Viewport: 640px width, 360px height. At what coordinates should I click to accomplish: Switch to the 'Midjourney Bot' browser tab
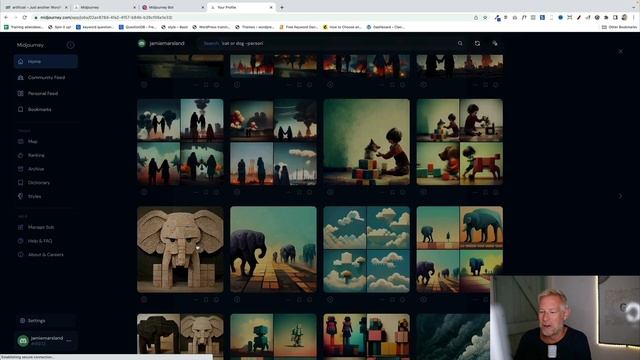tap(173, 7)
